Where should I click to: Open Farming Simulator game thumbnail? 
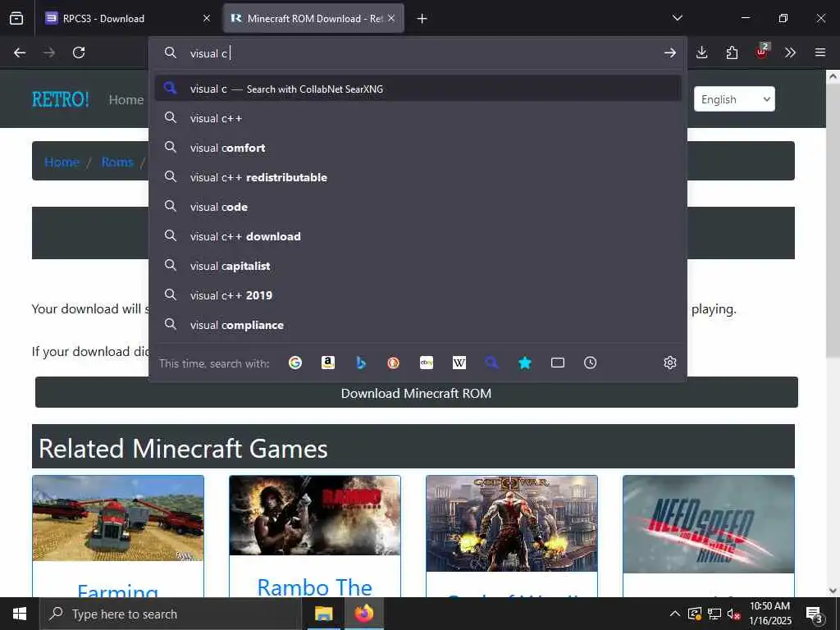118,518
